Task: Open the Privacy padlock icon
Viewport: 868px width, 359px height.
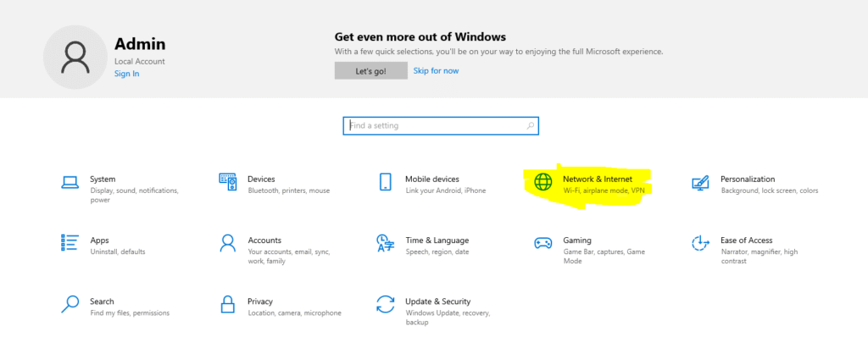Action: [227, 305]
